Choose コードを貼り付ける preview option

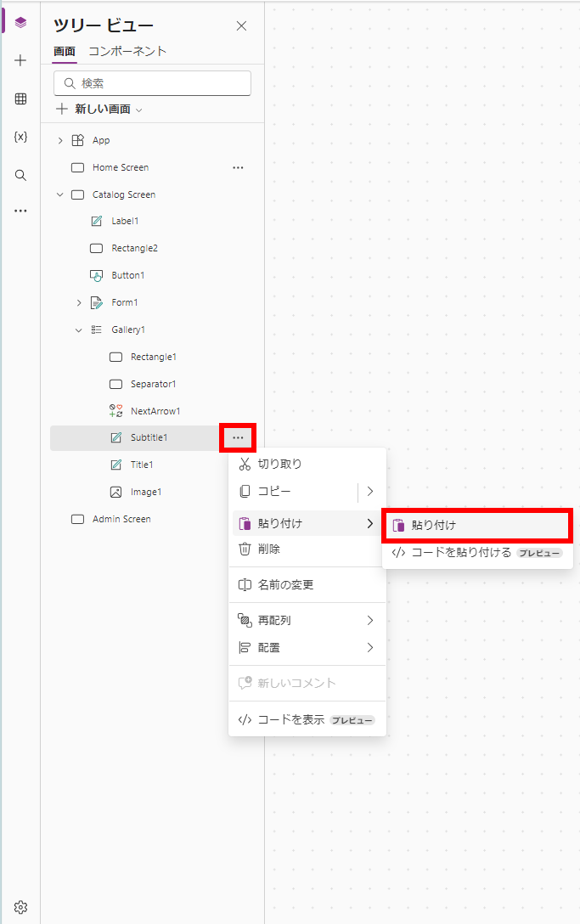[x=477, y=552]
